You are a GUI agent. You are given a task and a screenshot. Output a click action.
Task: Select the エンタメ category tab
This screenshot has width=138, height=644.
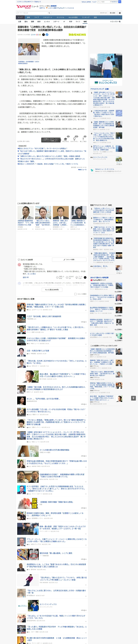point(47,21)
